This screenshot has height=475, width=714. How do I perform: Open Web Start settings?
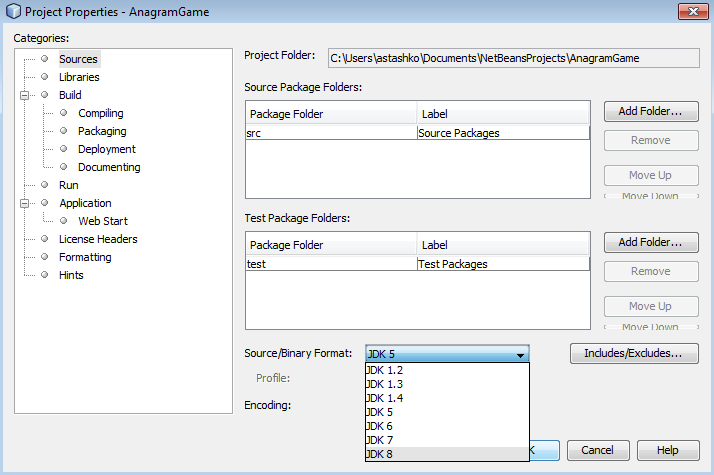click(x=103, y=221)
